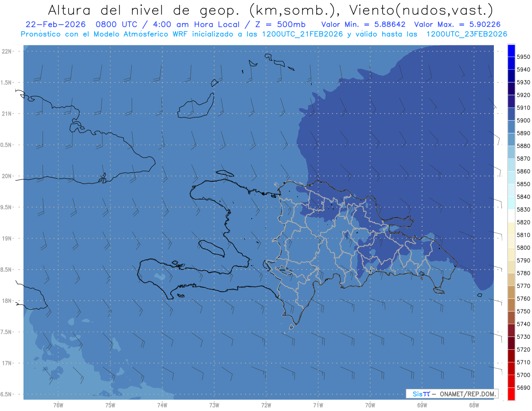Screen dimensions: 532x411
Task: Click the '5900' legend value
Action: click(523, 121)
